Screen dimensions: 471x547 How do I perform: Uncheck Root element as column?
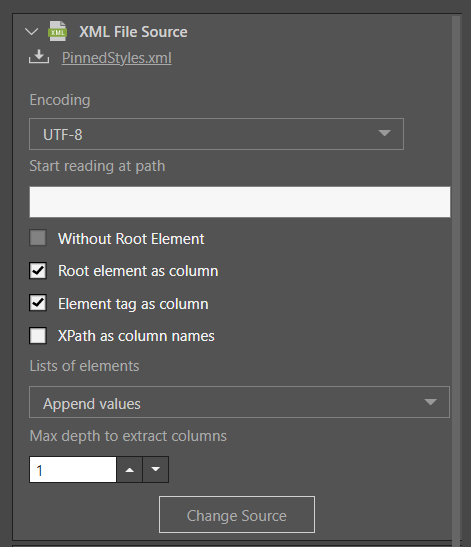pyautogui.click(x=38, y=271)
